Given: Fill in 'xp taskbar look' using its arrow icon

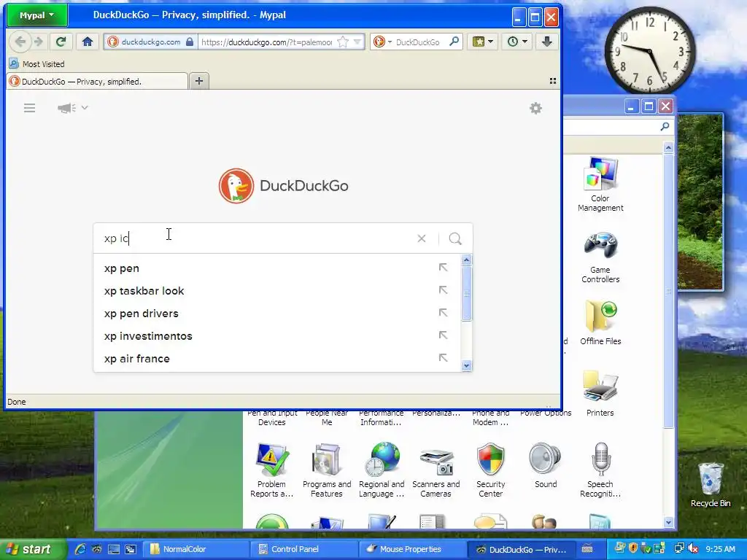Looking at the screenshot, I should click(x=443, y=290).
